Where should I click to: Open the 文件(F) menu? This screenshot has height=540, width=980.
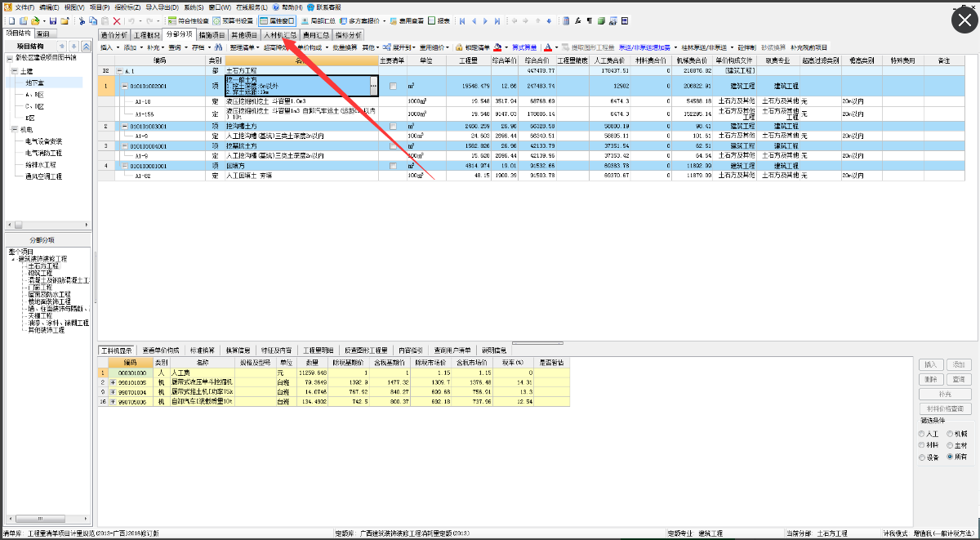coord(24,7)
